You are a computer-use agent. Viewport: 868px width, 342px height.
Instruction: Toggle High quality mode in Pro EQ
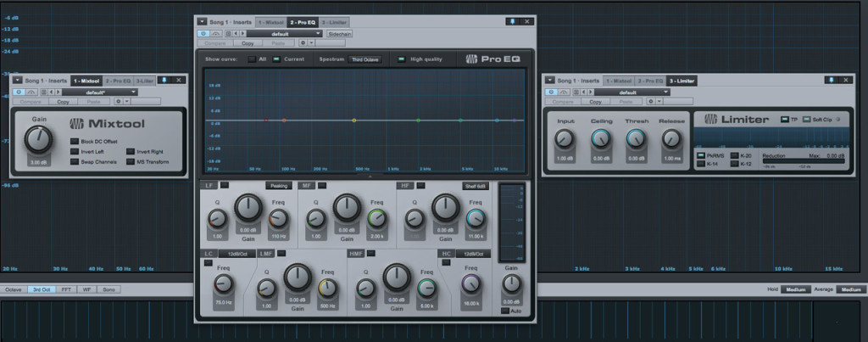pos(402,59)
